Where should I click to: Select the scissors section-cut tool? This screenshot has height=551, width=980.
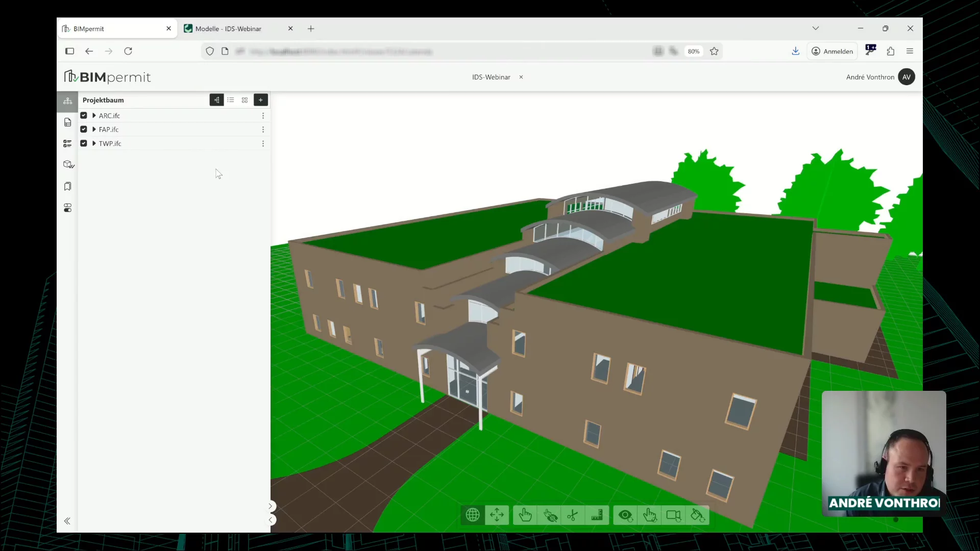[573, 515]
